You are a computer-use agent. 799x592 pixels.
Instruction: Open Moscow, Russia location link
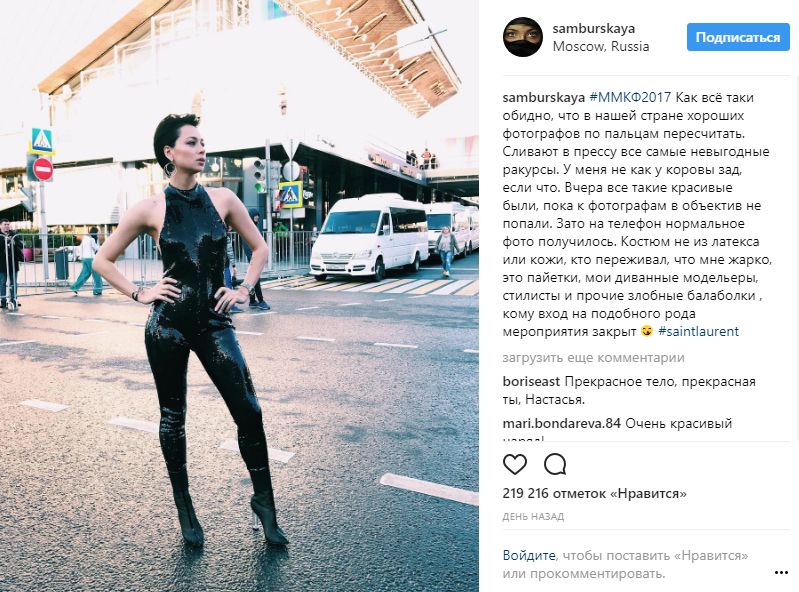coord(601,46)
